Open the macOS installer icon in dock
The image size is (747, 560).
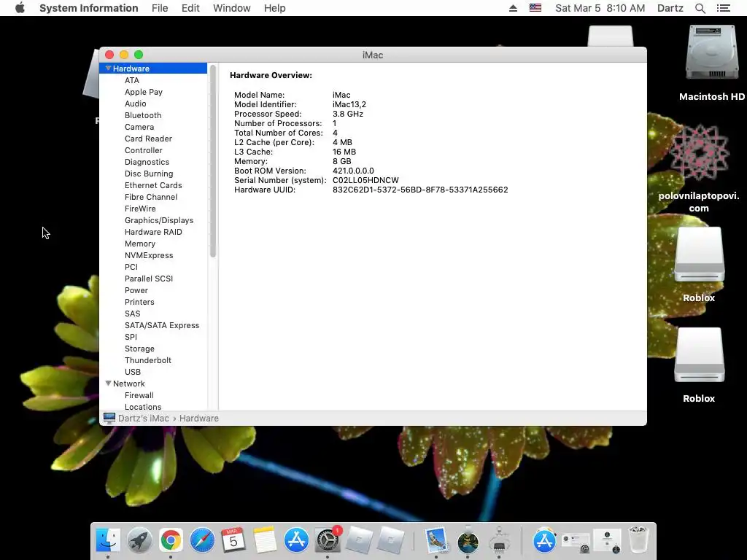point(468,540)
